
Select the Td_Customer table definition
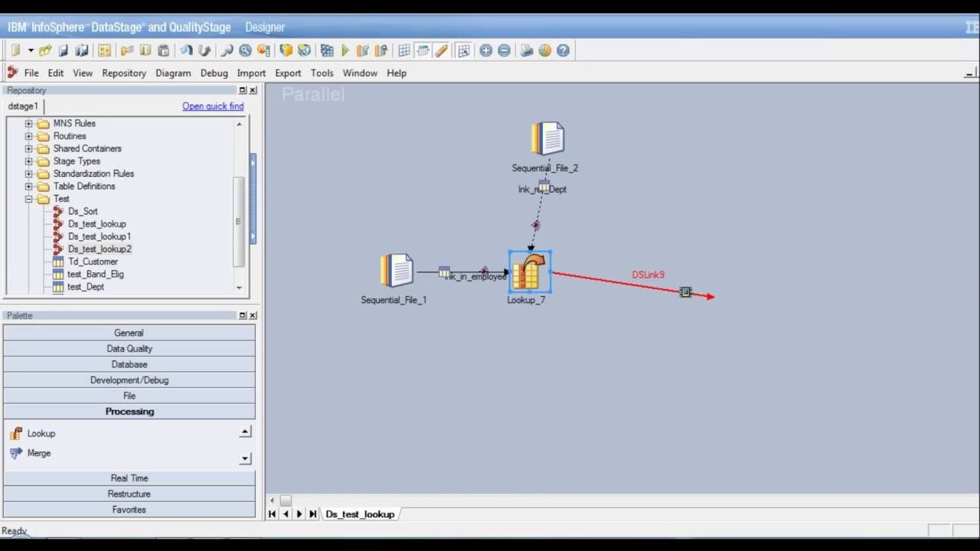93,262
